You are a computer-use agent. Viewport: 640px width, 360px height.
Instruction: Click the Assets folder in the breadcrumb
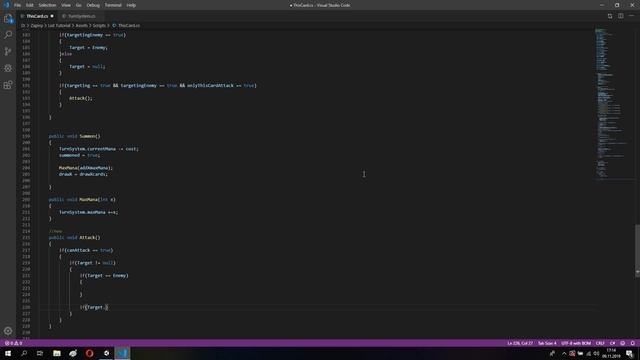[x=82, y=25]
